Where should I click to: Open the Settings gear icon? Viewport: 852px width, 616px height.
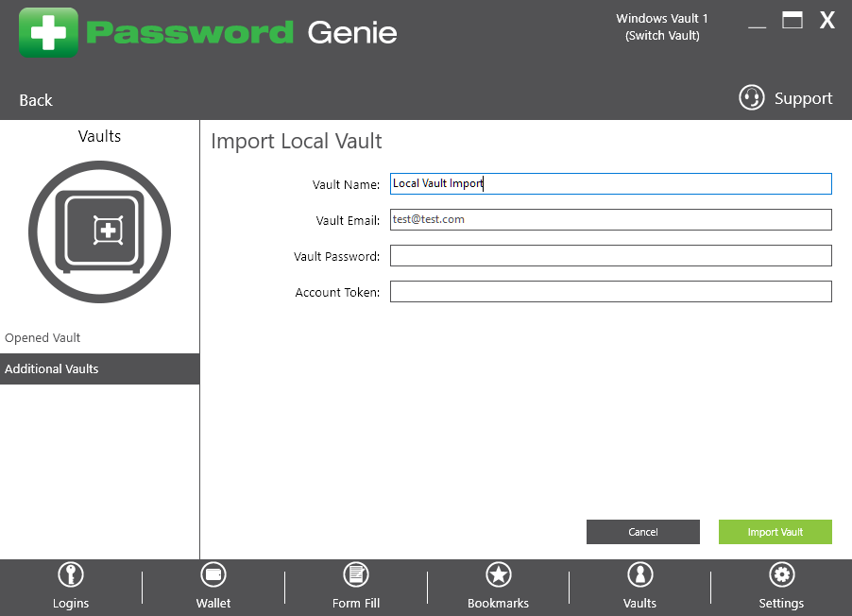coord(782,574)
